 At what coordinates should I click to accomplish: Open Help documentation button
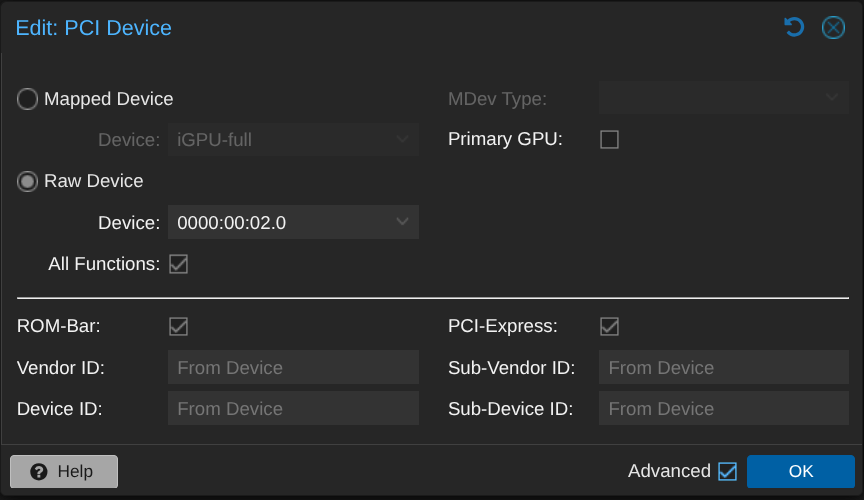point(64,472)
